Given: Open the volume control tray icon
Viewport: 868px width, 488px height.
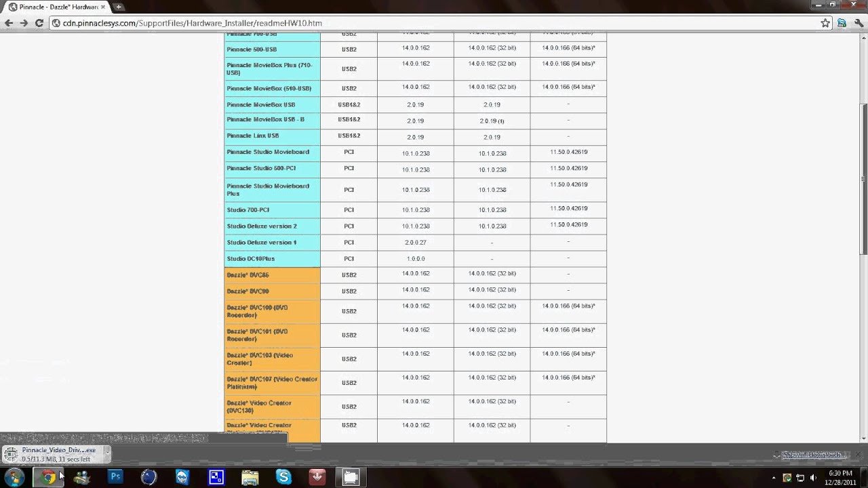Looking at the screenshot, I should [813, 478].
